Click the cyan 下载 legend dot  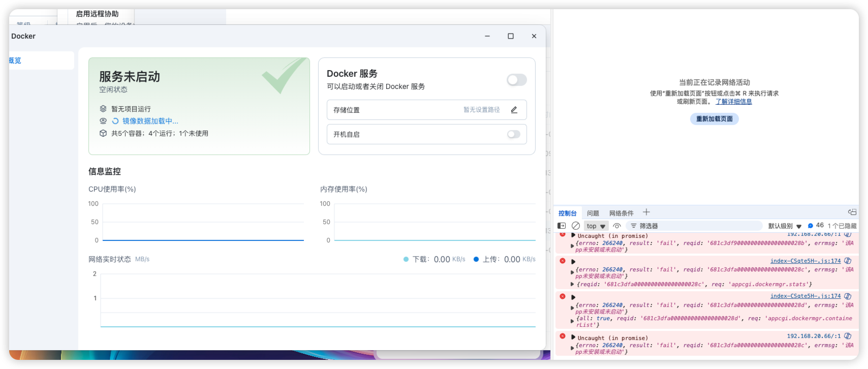[x=406, y=259]
